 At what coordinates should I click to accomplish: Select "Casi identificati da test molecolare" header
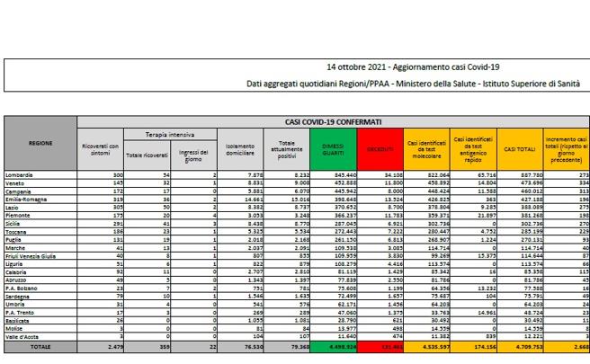[426, 150]
